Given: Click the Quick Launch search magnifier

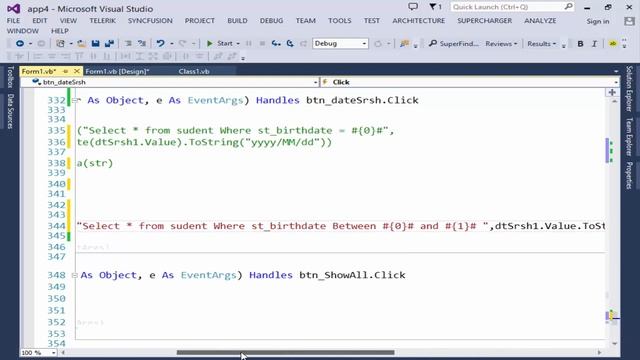Looking at the screenshot, I should (x=568, y=7).
